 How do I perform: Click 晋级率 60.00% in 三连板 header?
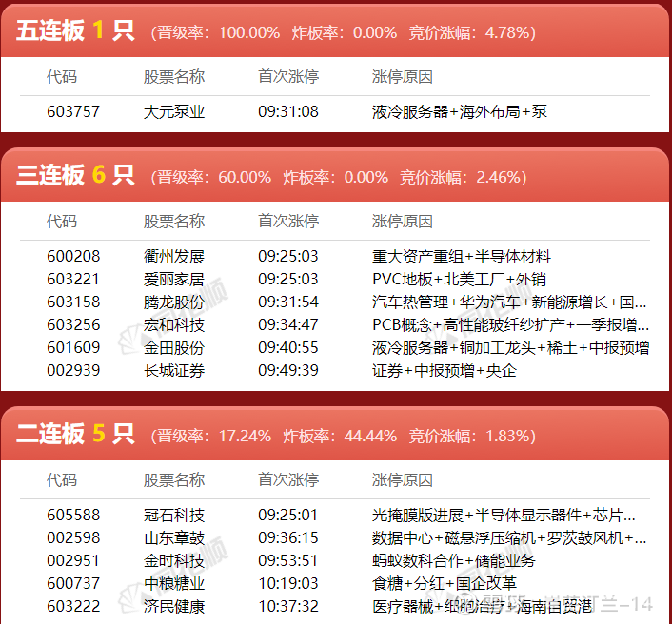[214, 177]
